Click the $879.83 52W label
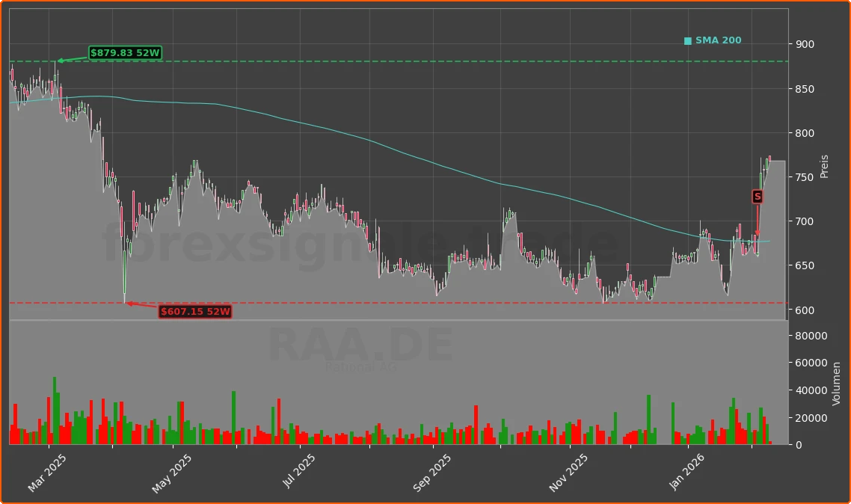This screenshot has height=504, width=851. coord(124,53)
